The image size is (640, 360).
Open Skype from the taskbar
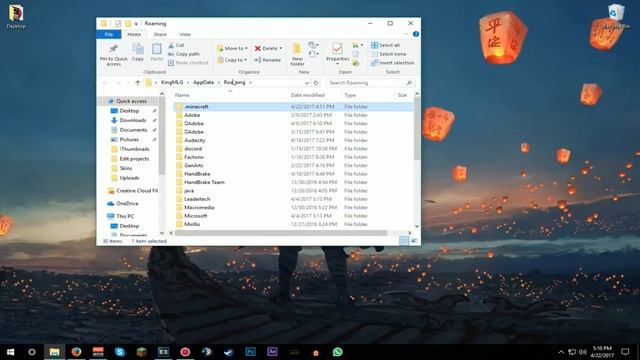pyautogui.click(x=120, y=352)
